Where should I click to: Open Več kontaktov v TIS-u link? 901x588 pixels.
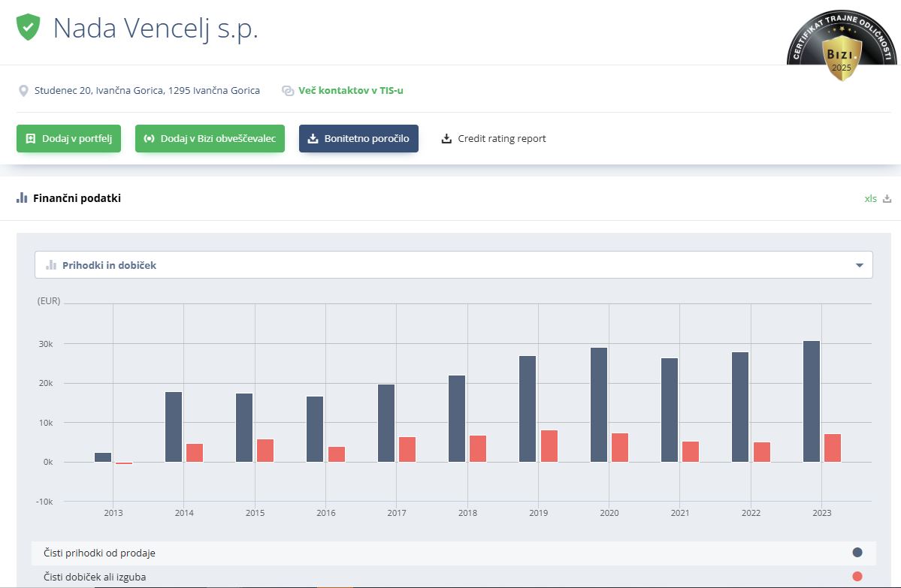(x=350, y=90)
